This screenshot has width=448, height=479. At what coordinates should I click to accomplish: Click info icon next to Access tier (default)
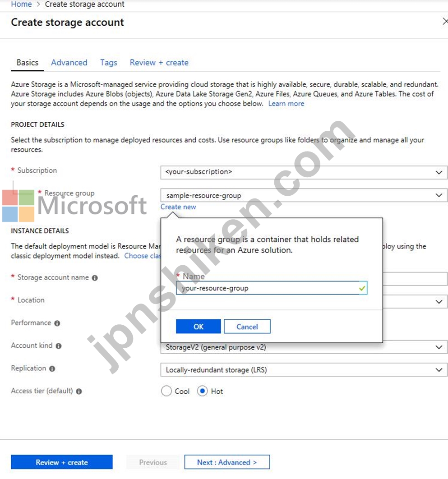point(79,391)
